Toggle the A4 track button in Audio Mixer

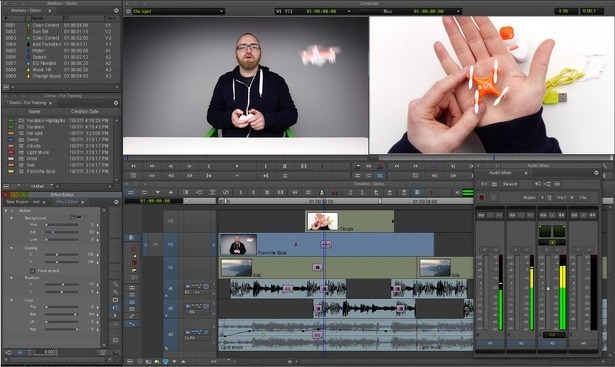pos(583,343)
